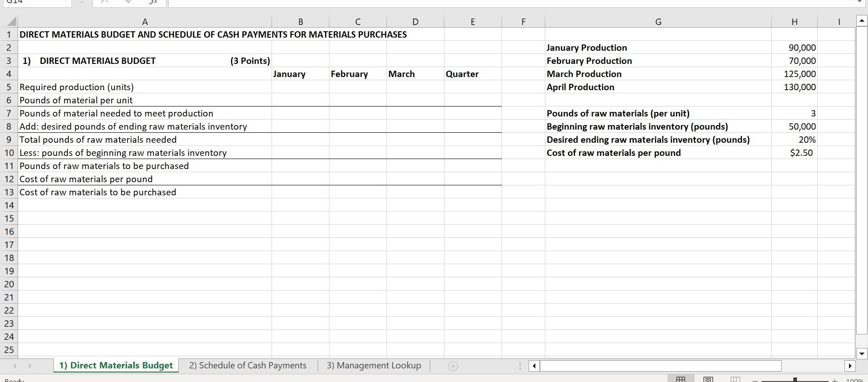This screenshot has width=868, height=382.
Task: Open the 1) Direct Materials Budget sheet tab
Action: point(116,366)
